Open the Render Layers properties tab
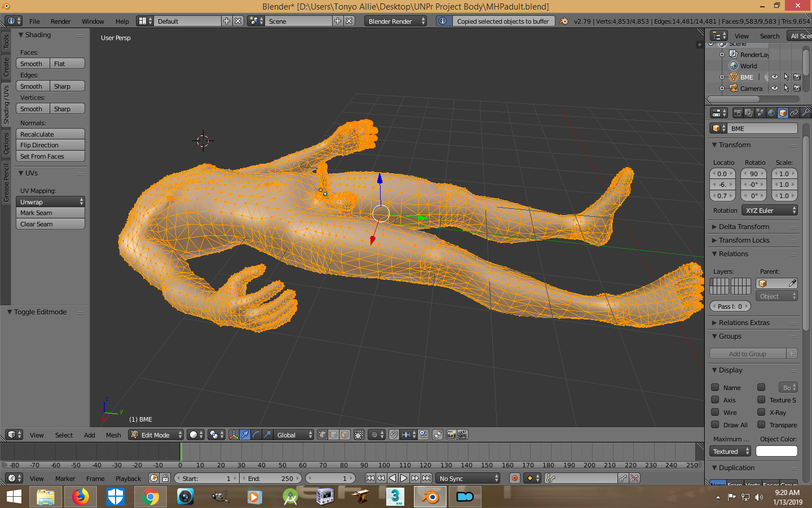The width and height of the screenshot is (812, 508). pyautogui.click(x=749, y=113)
